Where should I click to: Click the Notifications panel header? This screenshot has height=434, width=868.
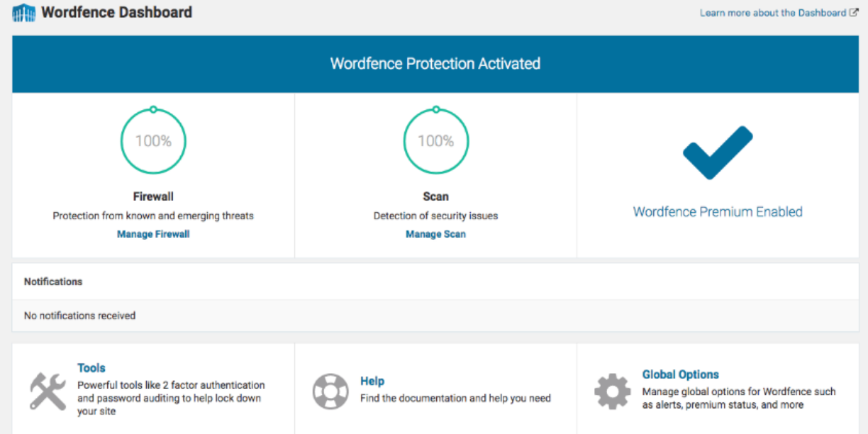click(x=54, y=281)
